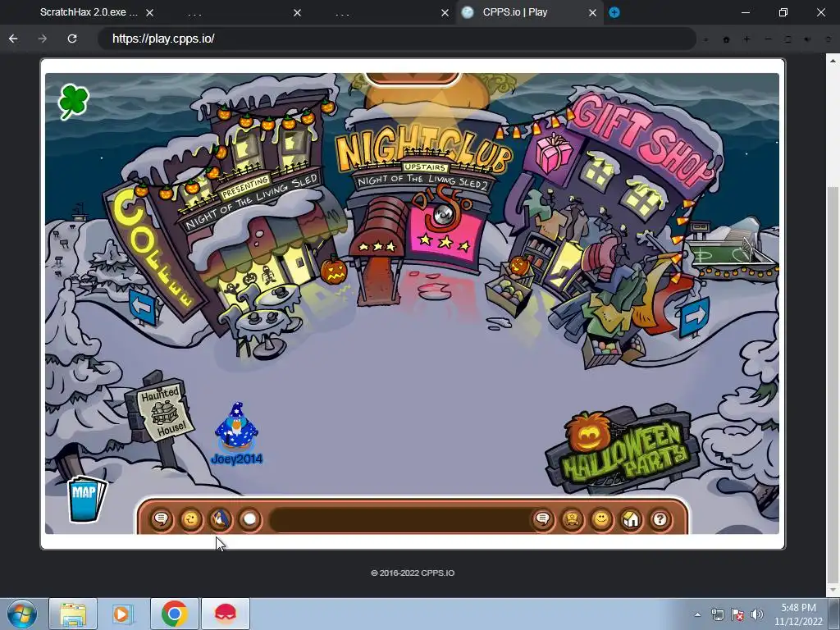Send chat message with speech bubble button

coord(543,519)
